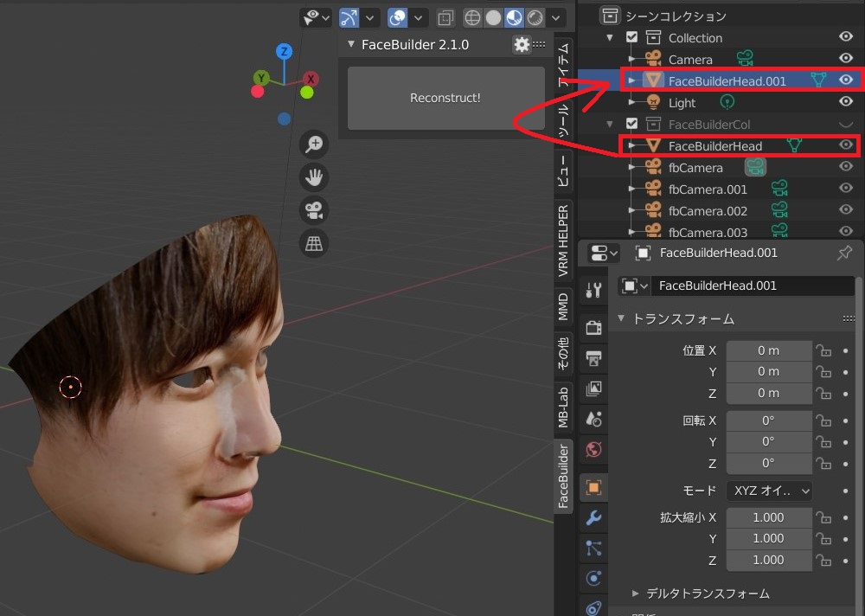The height and width of the screenshot is (616, 865).
Task: Expand FaceBuilderHead.001 tree arrow
Action: point(631,81)
